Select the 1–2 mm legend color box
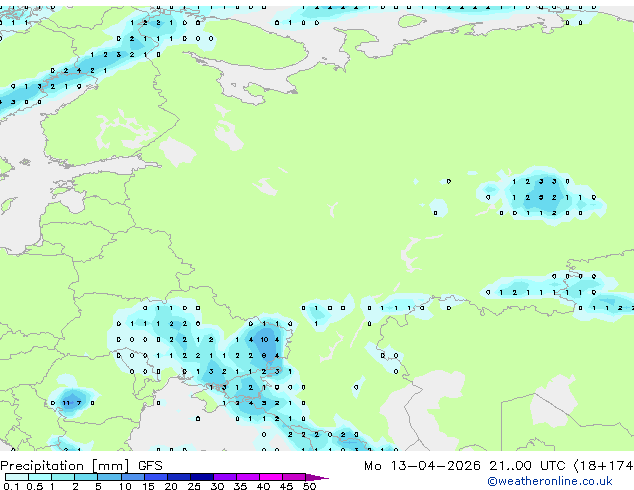The height and width of the screenshot is (490, 634). 63,477
